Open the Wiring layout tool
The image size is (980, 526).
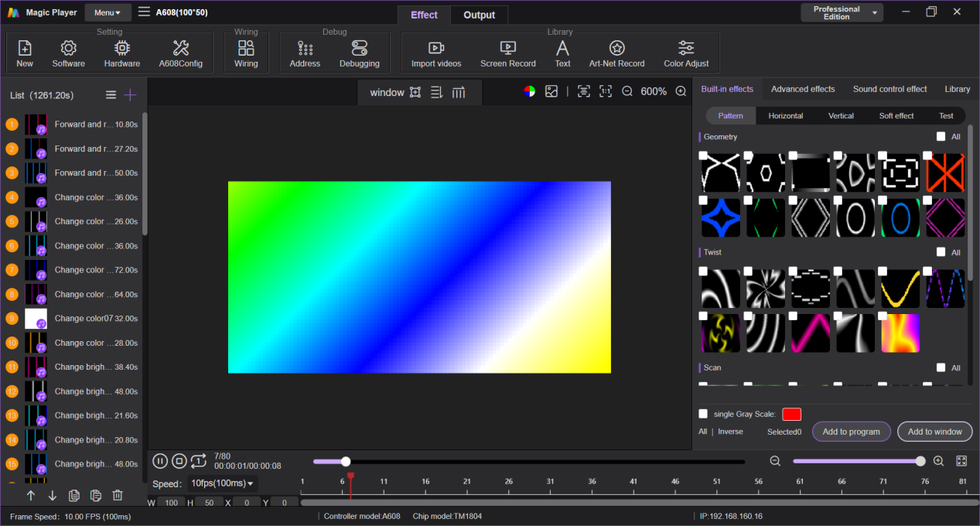point(246,54)
